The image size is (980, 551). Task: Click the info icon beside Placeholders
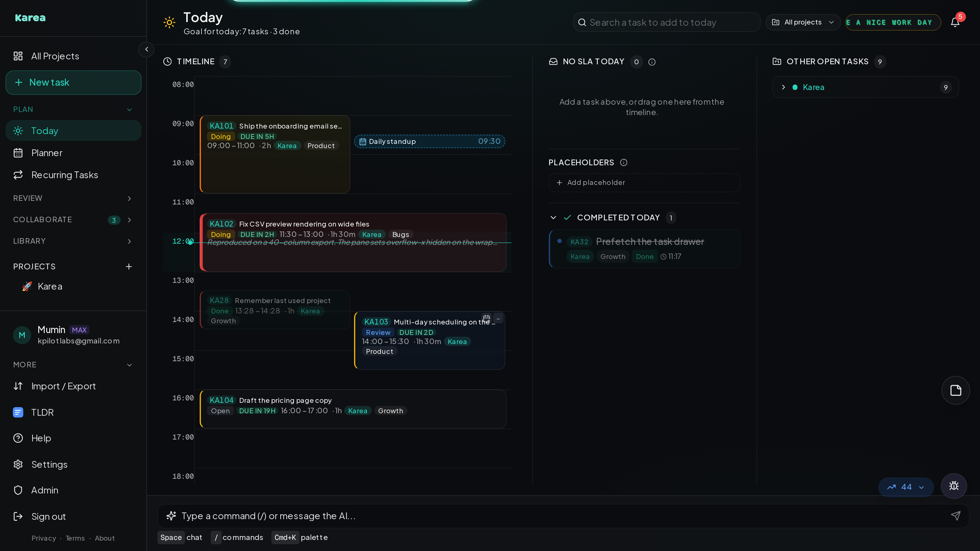pyautogui.click(x=624, y=163)
